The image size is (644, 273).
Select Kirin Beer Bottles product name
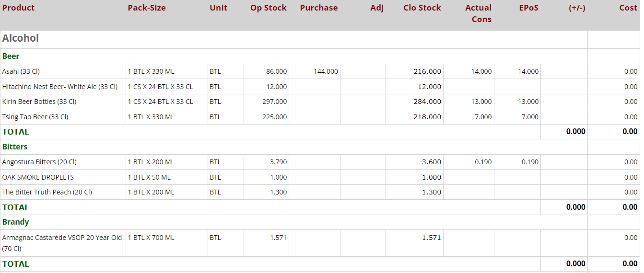tap(39, 102)
